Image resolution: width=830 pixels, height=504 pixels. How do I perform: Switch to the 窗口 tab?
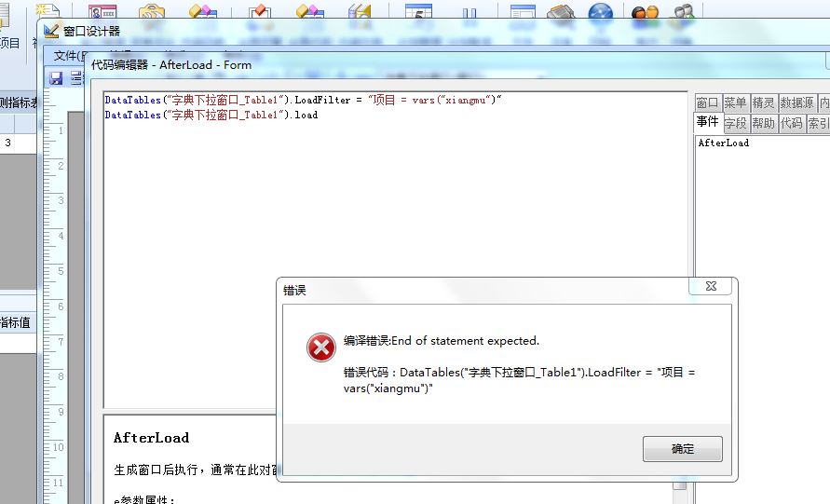[x=707, y=102]
